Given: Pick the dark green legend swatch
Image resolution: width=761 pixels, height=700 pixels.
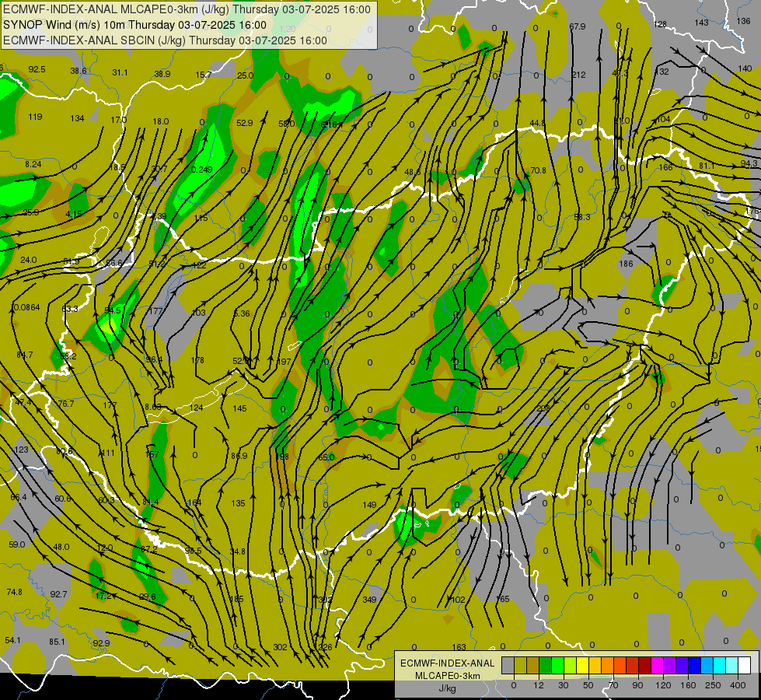Looking at the screenshot, I should (546, 665).
